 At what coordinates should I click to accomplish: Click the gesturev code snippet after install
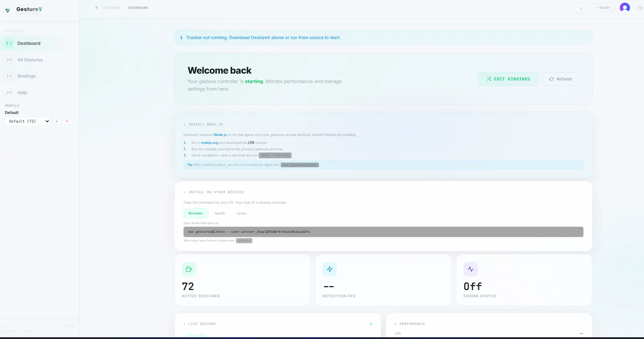pyautogui.click(x=244, y=240)
